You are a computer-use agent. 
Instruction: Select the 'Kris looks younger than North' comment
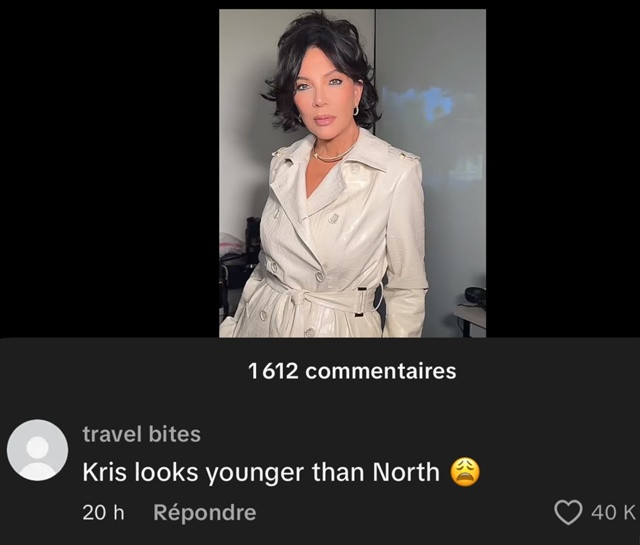pyautogui.click(x=261, y=472)
